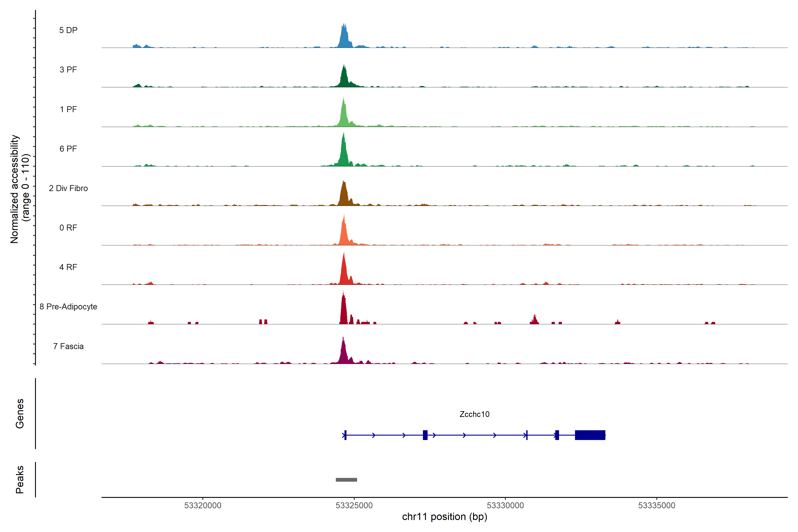Select the 2 Div Fibro label
This screenshot has width=798, height=532.
coord(68,188)
